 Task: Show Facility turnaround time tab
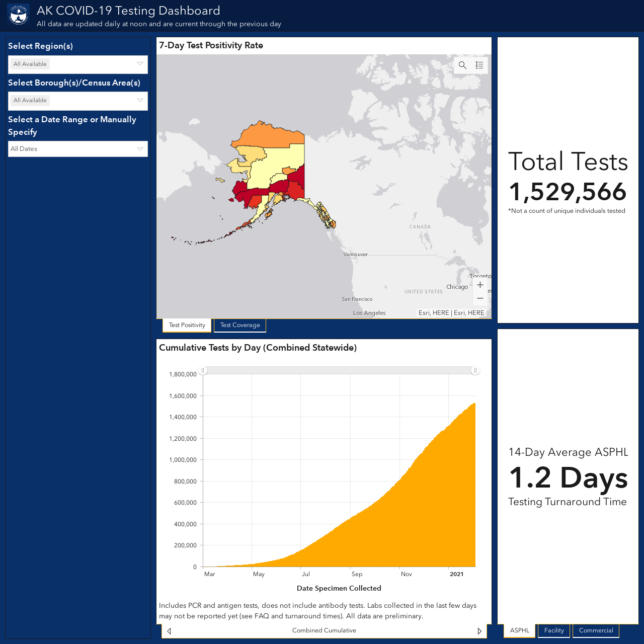[x=554, y=630]
